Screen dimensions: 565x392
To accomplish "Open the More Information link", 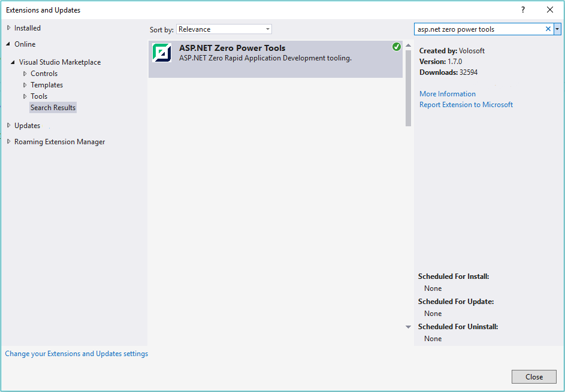I will coord(448,93).
